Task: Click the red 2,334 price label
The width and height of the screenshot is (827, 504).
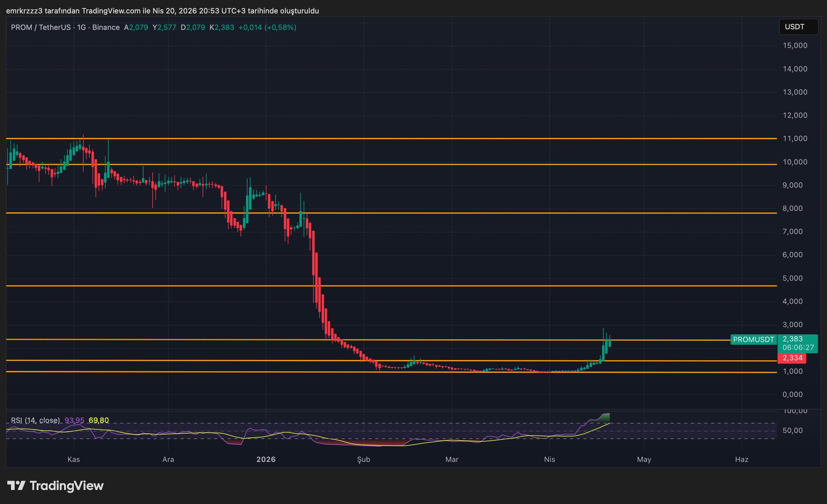Action: coord(792,358)
